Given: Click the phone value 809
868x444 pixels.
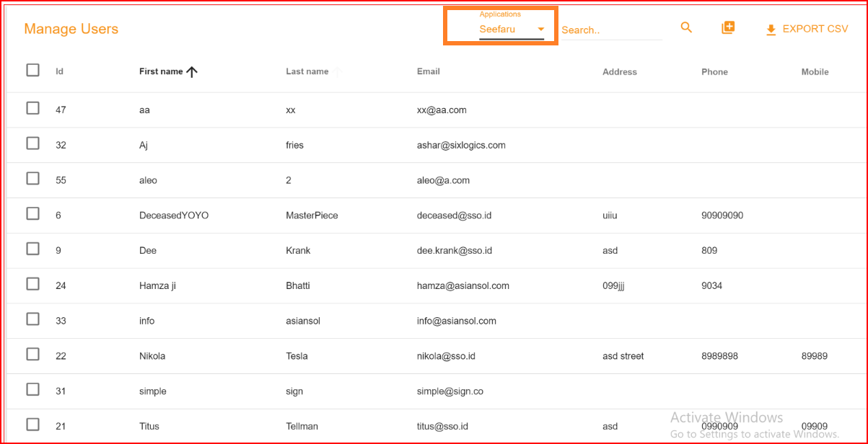Looking at the screenshot, I should 709,251.
